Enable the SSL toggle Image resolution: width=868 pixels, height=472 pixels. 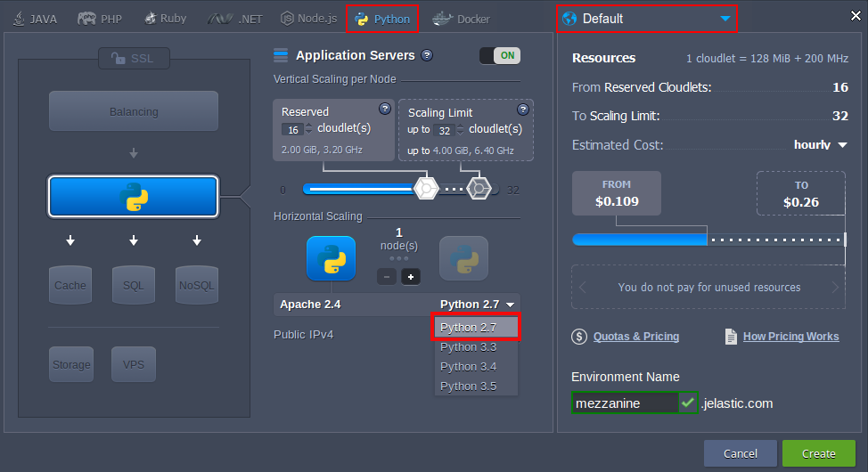[134, 58]
